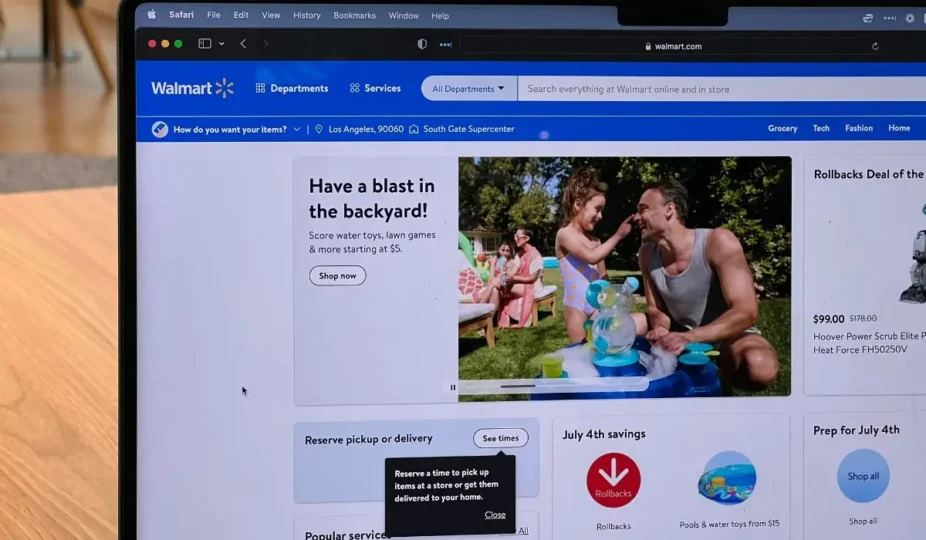Click the Shop now button
Image resolution: width=926 pixels, height=540 pixels.
337,276
